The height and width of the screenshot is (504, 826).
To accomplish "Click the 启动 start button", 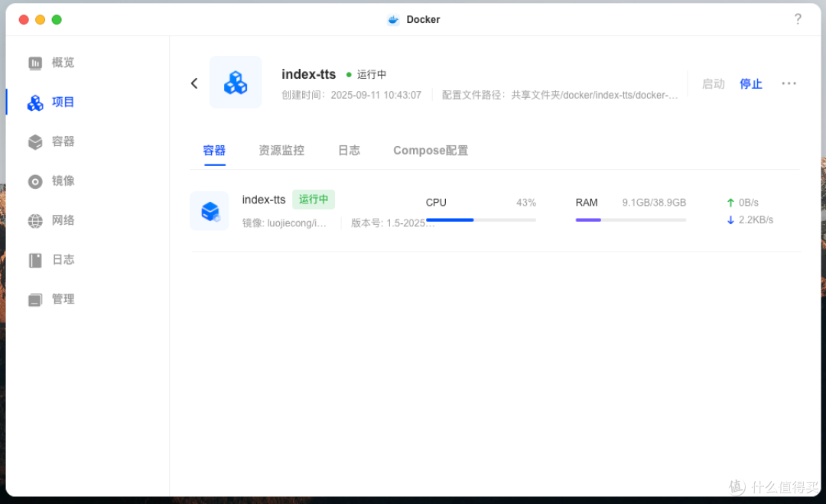I will [x=713, y=83].
